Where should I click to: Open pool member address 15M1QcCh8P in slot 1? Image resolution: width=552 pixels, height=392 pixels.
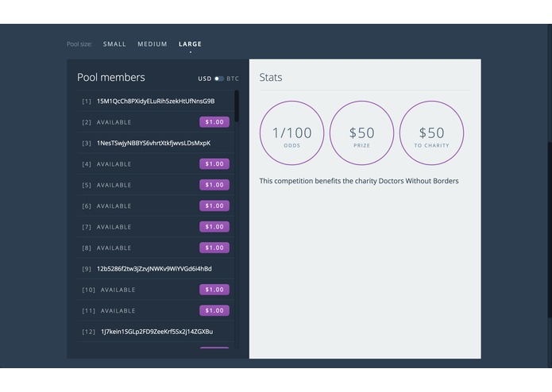click(x=156, y=102)
